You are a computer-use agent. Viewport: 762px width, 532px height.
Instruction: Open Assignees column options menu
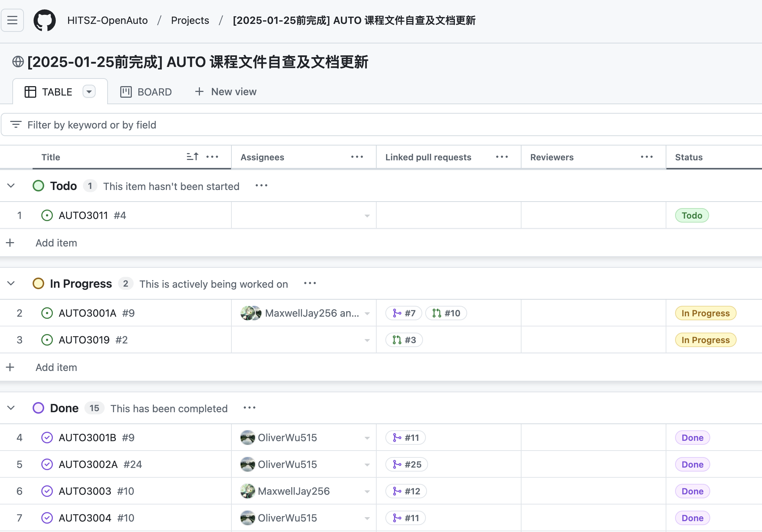[x=357, y=157]
